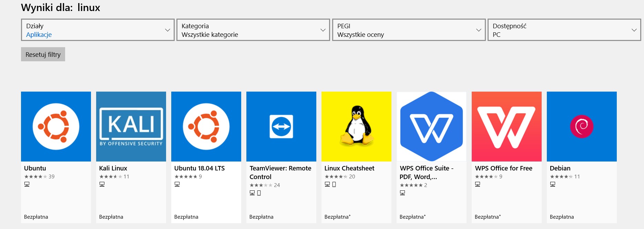Click the Bezpłatna+ label under WPS Office Suite
The height and width of the screenshot is (229, 644).
(413, 217)
